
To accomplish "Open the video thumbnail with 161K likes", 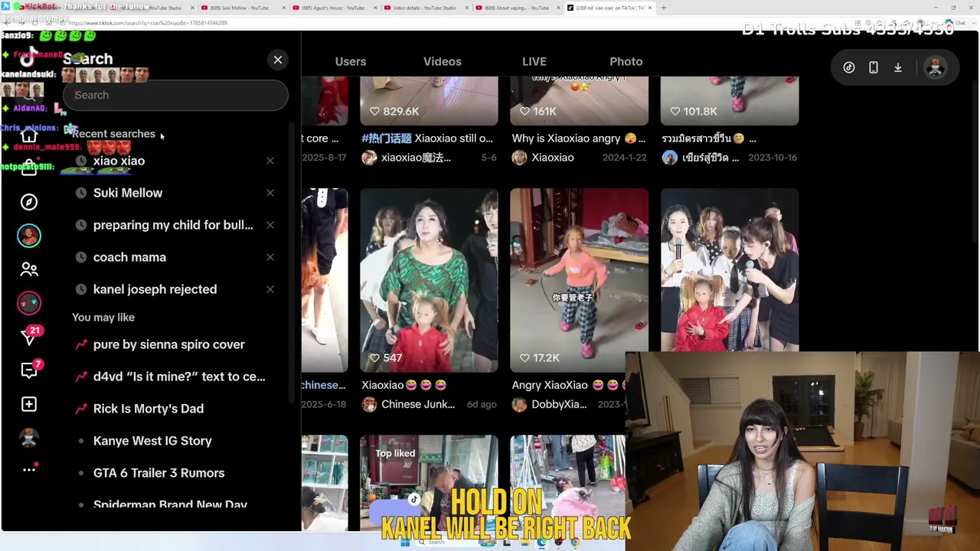I will [x=579, y=100].
